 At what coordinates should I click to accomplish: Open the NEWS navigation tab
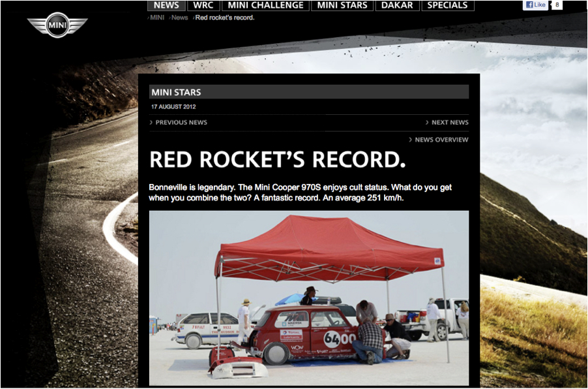pyautogui.click(x=166, y=5)
